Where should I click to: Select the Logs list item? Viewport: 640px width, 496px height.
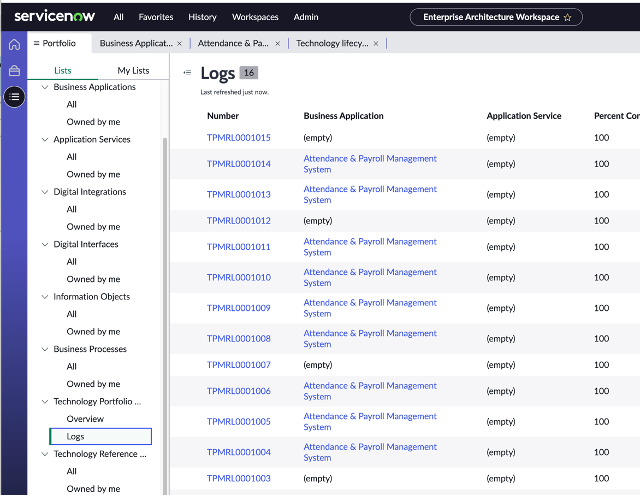[x=100, y=436]
